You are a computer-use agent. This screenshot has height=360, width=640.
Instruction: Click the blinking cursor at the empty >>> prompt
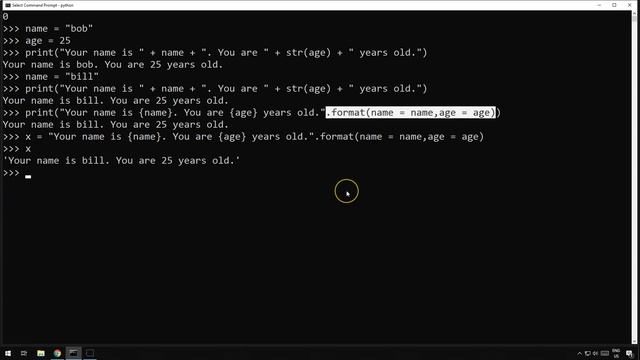click(28, 177)
